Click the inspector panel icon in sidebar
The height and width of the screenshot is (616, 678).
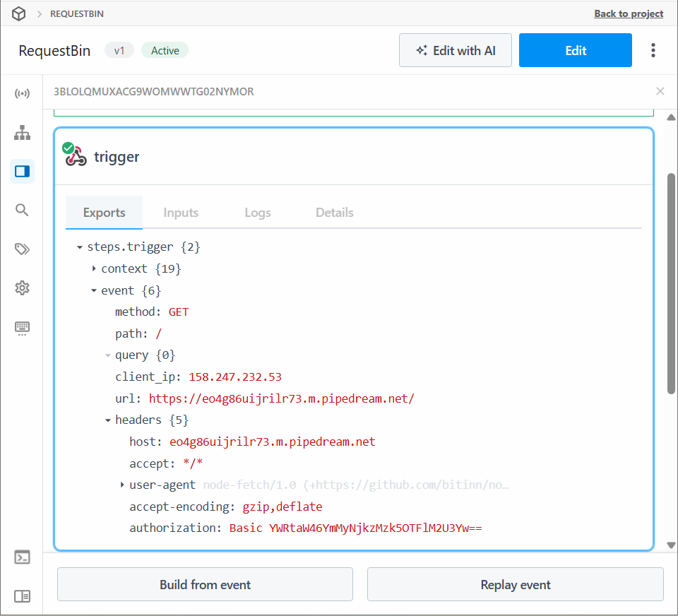[x=22, y=171]
